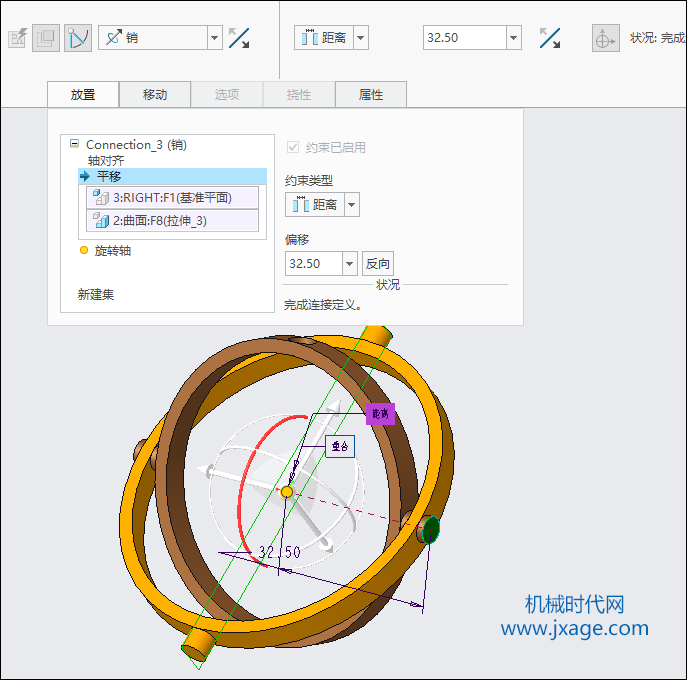
Task: Switch to the 选项 tab
Action: (227, 95)
